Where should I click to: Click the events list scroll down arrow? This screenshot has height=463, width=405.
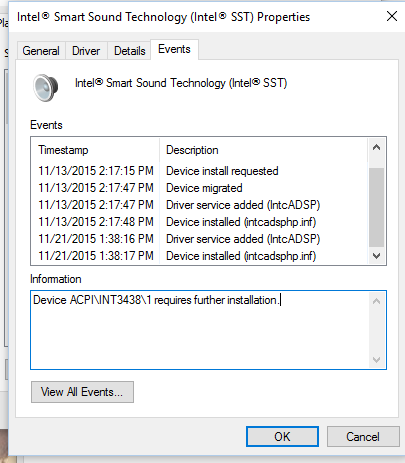[x=377, y=256]
